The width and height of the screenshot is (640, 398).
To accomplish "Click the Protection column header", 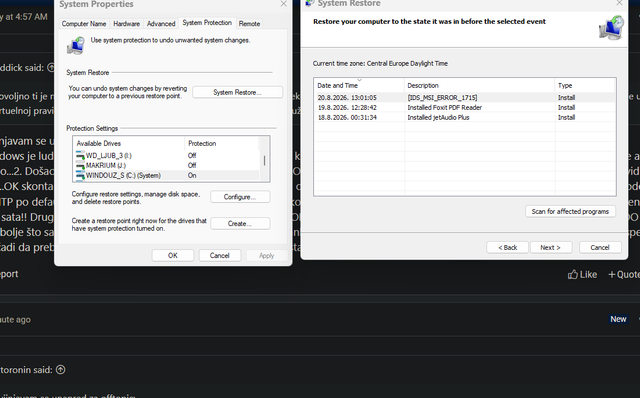I will click(221, 143).
